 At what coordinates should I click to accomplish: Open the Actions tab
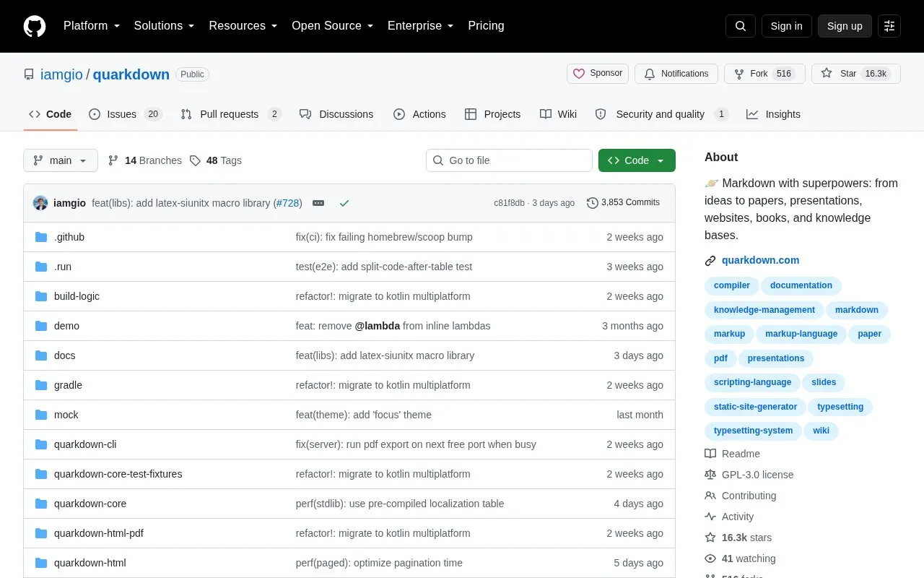419,114
